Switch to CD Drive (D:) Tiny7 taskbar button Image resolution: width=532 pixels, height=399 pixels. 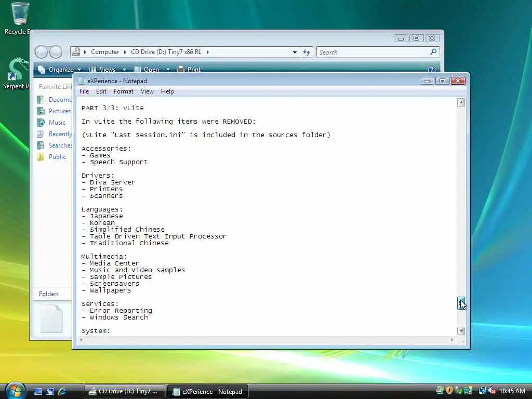coord(124,391)
